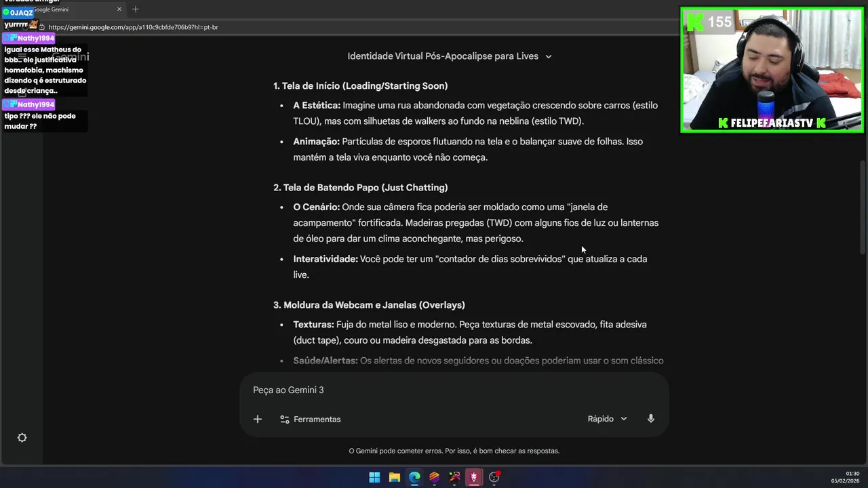
Task: Open the highlighted pink mask taskbar app
Action: coord(474,477)
